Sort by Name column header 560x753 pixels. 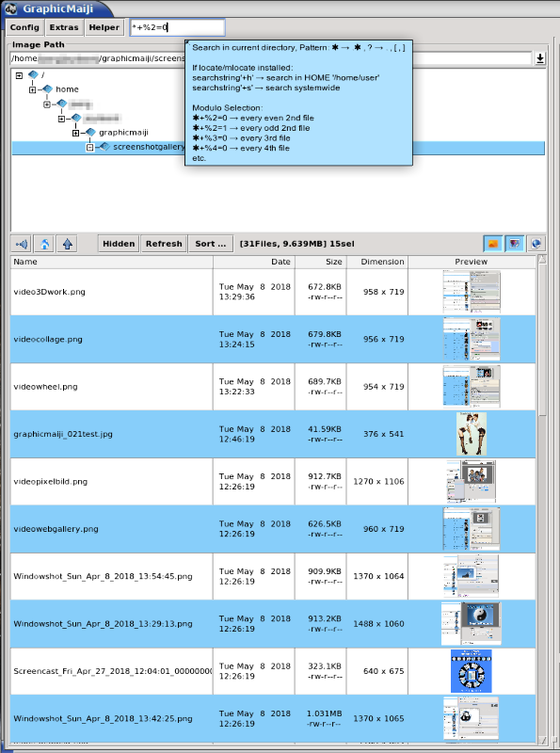pos(111,262)
